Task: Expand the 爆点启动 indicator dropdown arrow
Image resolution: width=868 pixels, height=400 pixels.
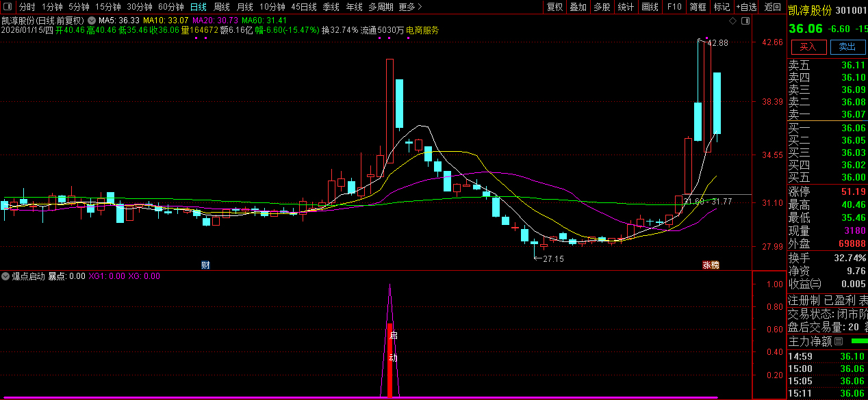Action: [x=5, y=276]
